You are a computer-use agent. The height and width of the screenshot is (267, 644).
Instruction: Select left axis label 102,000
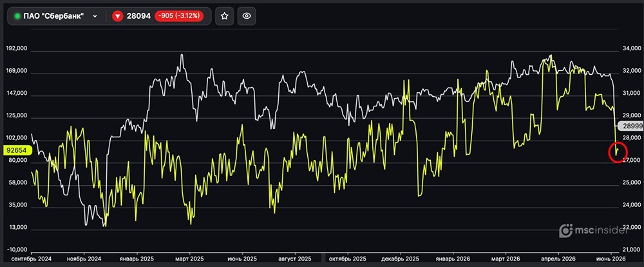[x=17, y=138]
